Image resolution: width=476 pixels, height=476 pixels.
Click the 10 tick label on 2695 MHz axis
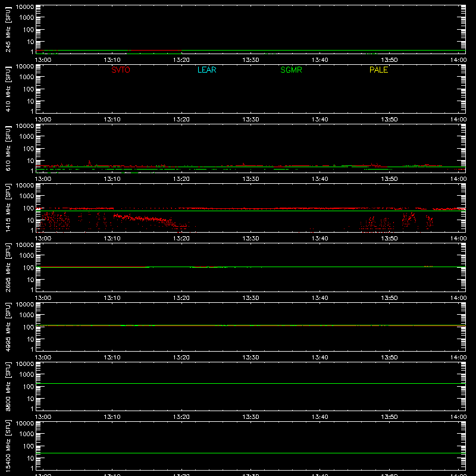point(30,280)
